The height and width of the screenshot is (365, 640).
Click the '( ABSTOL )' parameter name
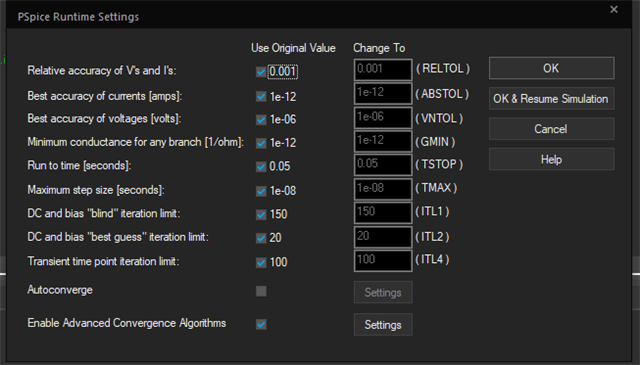click(x=442, y=94)
